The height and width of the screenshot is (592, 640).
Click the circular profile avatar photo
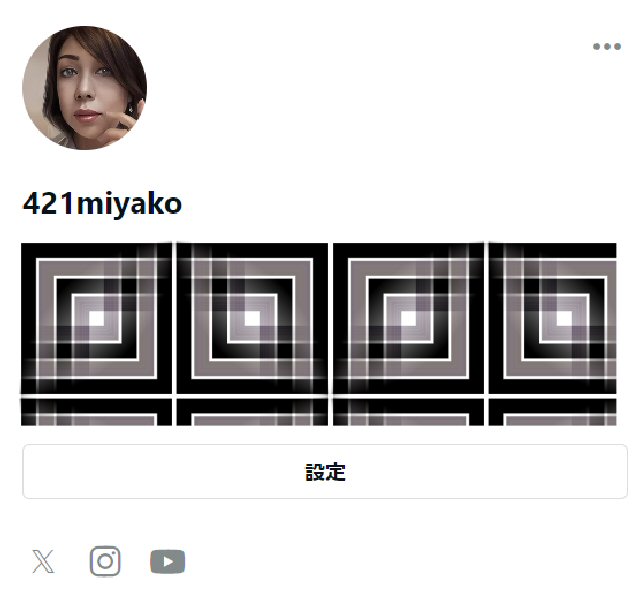coord(84,88)
